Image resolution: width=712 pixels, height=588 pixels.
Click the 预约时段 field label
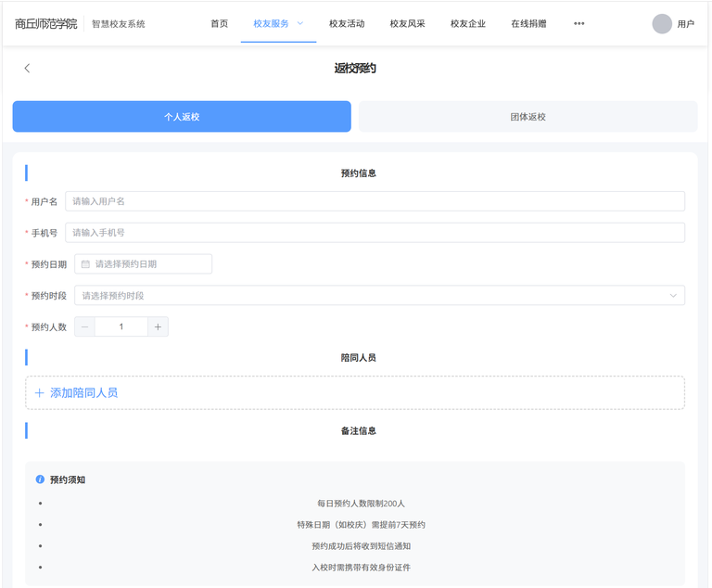click(x=48, y=296)
